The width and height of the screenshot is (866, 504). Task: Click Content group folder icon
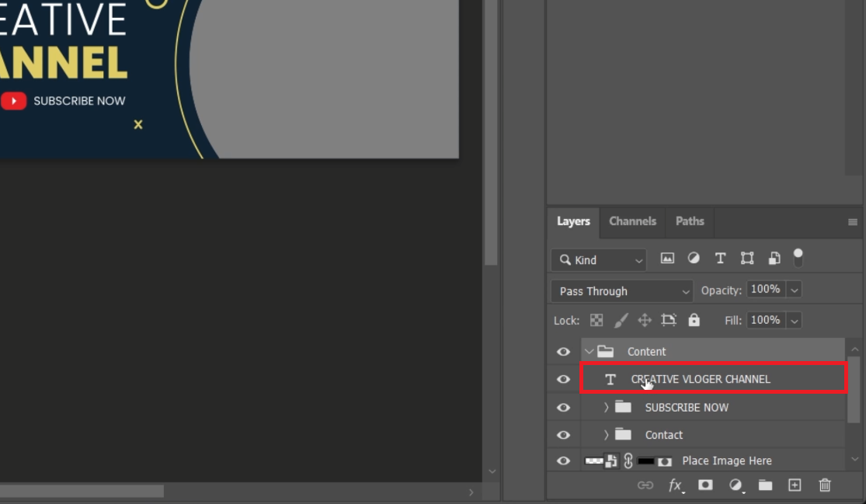(605, 351)
